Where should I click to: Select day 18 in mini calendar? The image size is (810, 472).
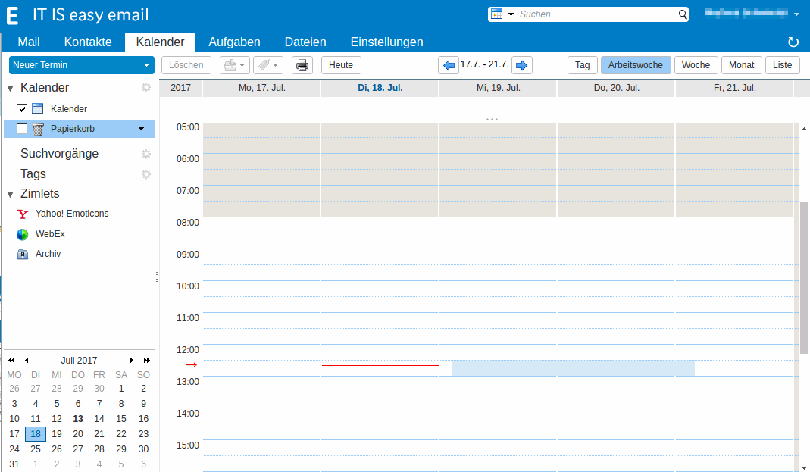(35, 434)
